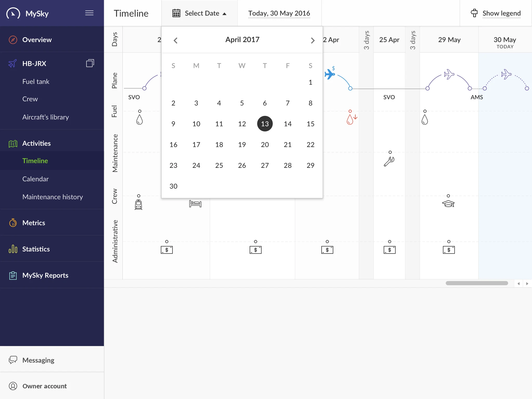This screenshot has height=399, width=532.
Task: Click the horizontal timeline scrollbar thumb
Action: [x=477, y=283]
